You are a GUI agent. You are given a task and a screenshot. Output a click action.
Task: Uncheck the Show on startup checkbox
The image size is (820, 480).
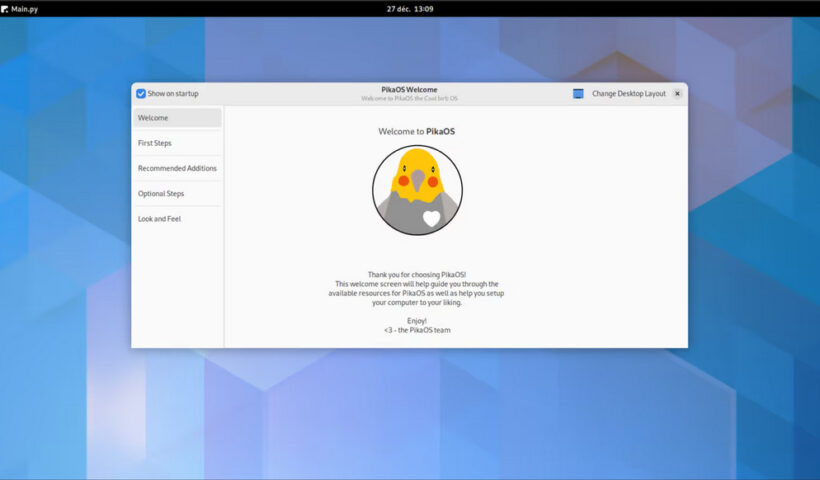[141, 94]
